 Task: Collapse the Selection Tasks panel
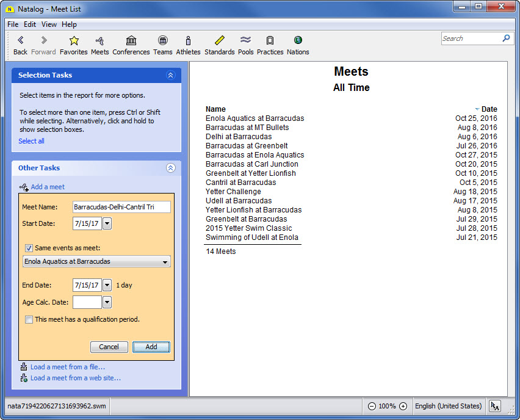(x=170, y=75)
